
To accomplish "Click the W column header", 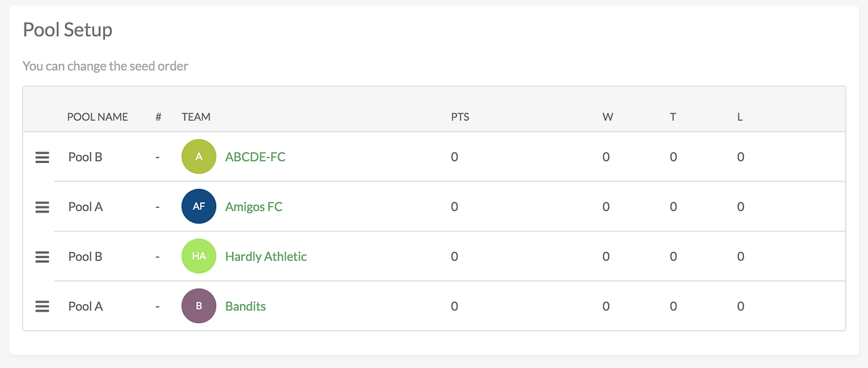I will click(608, 117).
